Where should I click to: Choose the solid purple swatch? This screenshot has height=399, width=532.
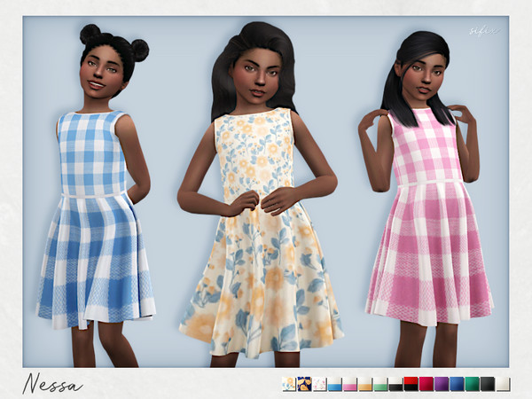click(442, 384)
